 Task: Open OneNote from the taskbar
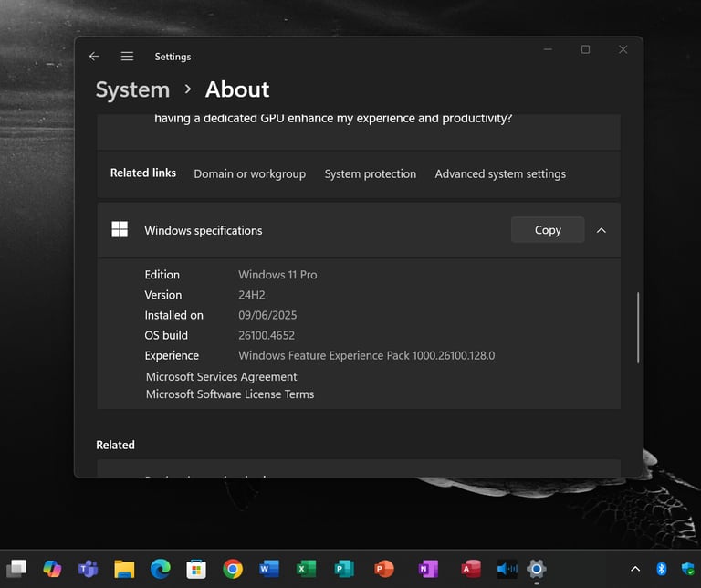427,569
